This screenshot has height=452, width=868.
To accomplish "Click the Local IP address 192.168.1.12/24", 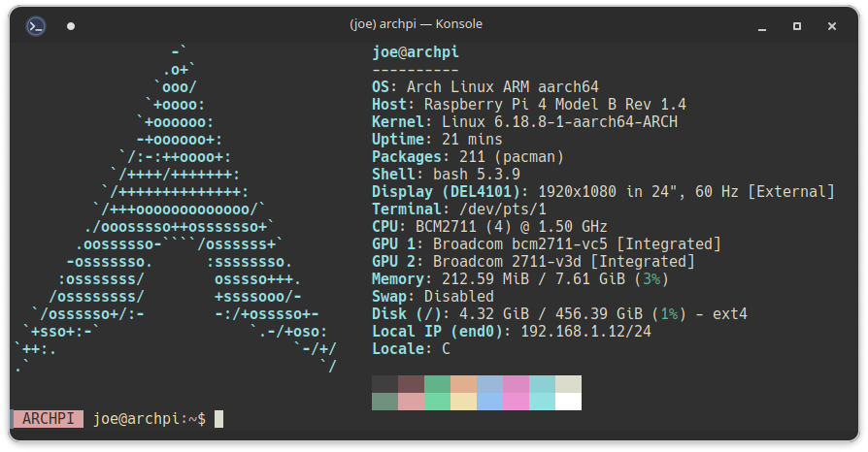I will 585,332.
